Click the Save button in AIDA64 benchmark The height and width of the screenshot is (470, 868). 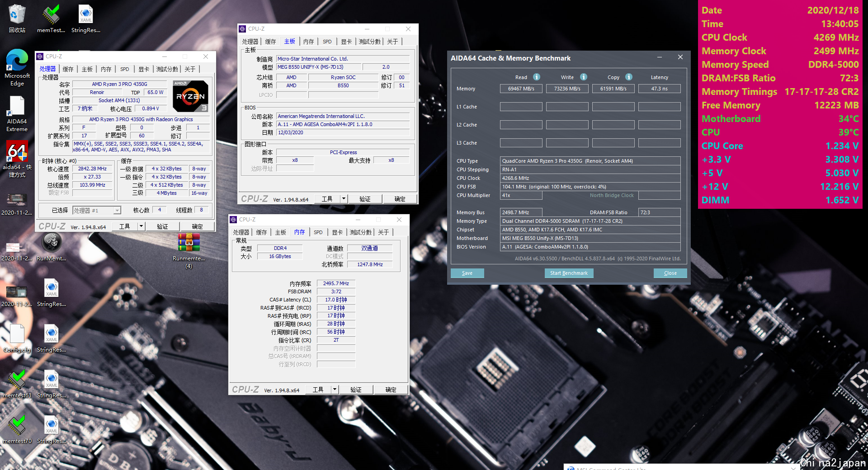pyautogui.click(x=467, y=273)
